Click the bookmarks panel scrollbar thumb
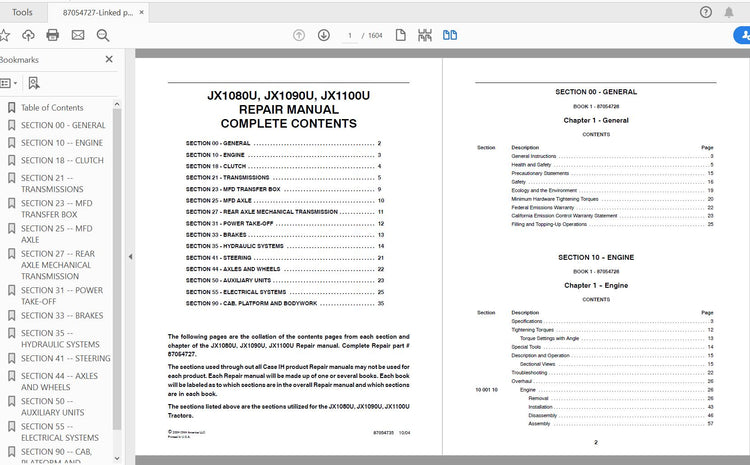Viewport: 750px width, 465px height. [x=117, y=269]
